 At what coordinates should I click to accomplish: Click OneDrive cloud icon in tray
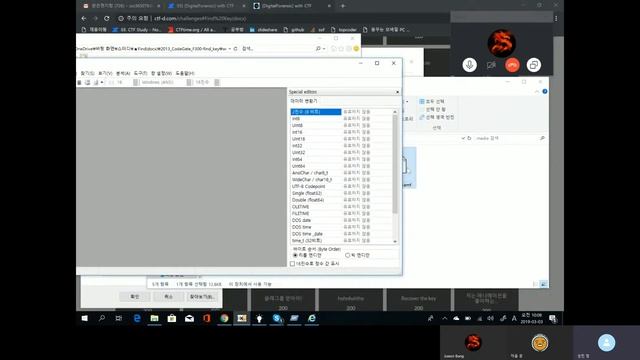[x=456, y=319]
